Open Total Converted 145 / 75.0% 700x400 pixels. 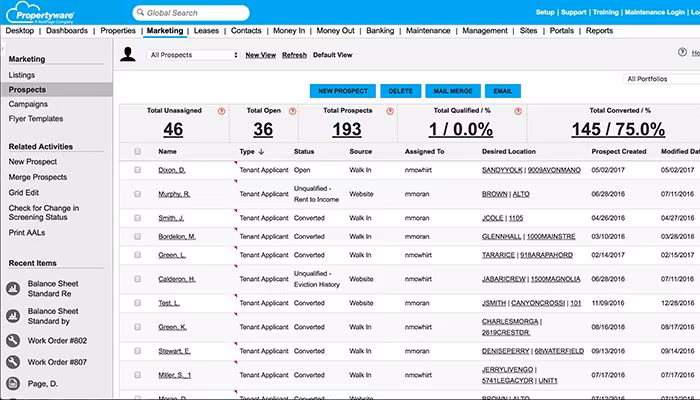tap(618, 129)
